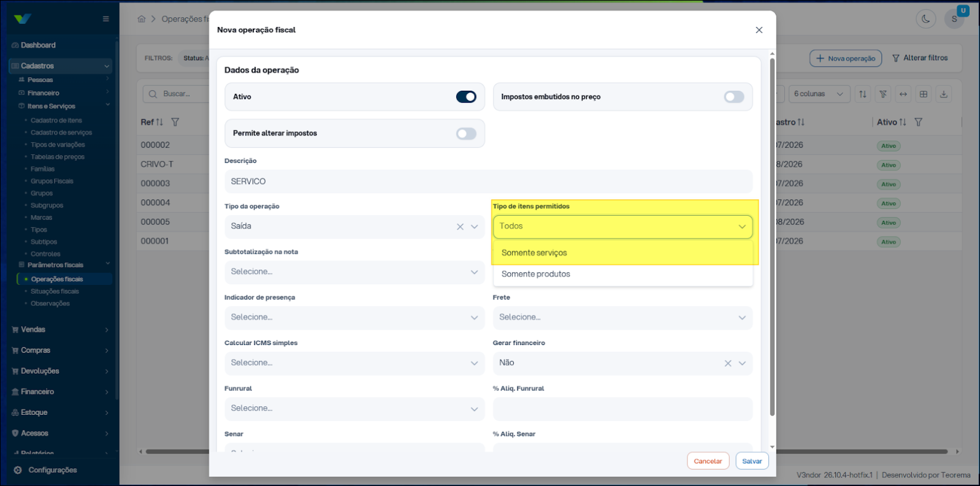Click Alterar filtros
The width and height of the screenshot is (980, 486).
(920, 58)
